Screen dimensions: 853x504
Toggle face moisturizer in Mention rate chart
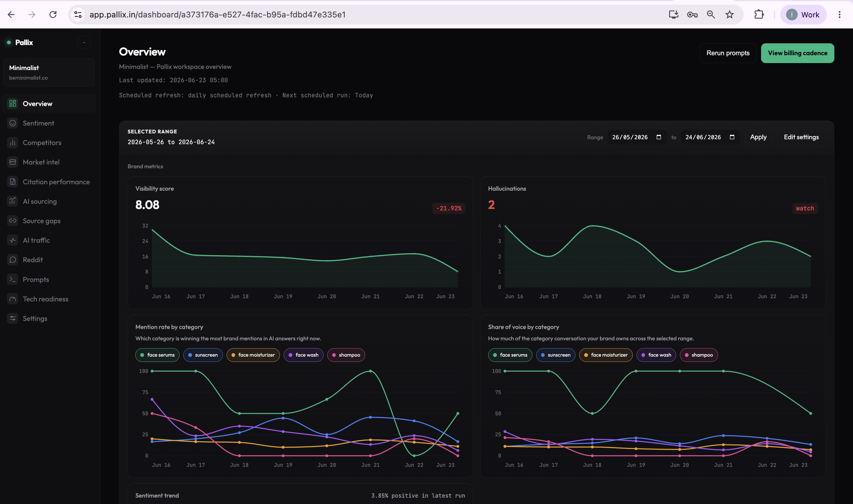[x=253, y=355]
